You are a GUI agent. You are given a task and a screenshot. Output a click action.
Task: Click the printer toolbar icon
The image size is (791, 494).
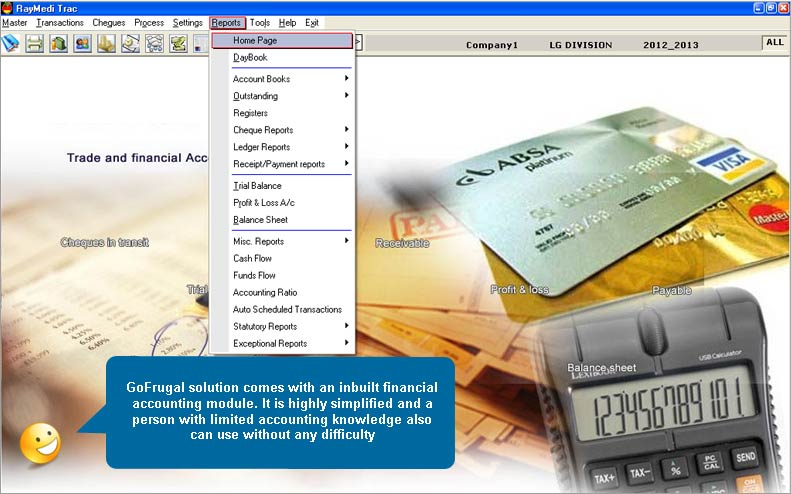pos(34,43)
